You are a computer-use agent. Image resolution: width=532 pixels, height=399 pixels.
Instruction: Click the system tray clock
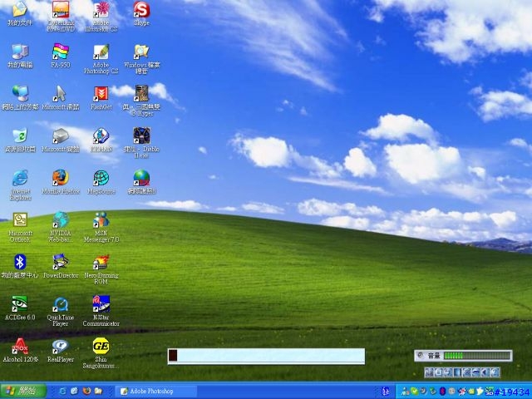(x=513, y=392)
